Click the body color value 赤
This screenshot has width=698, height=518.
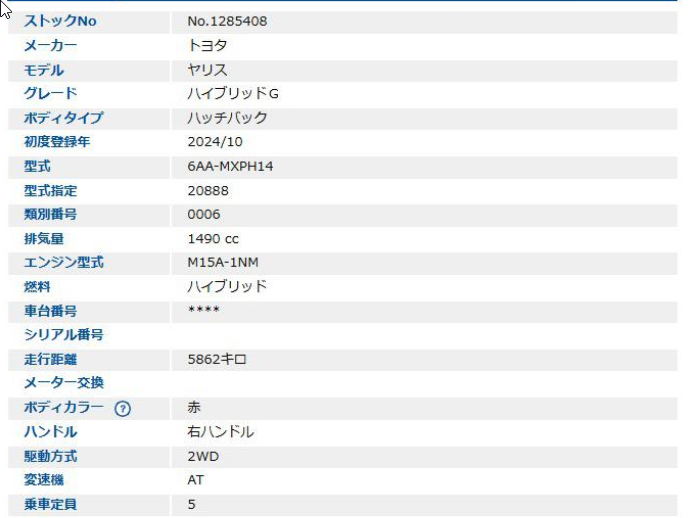(194, 408)
